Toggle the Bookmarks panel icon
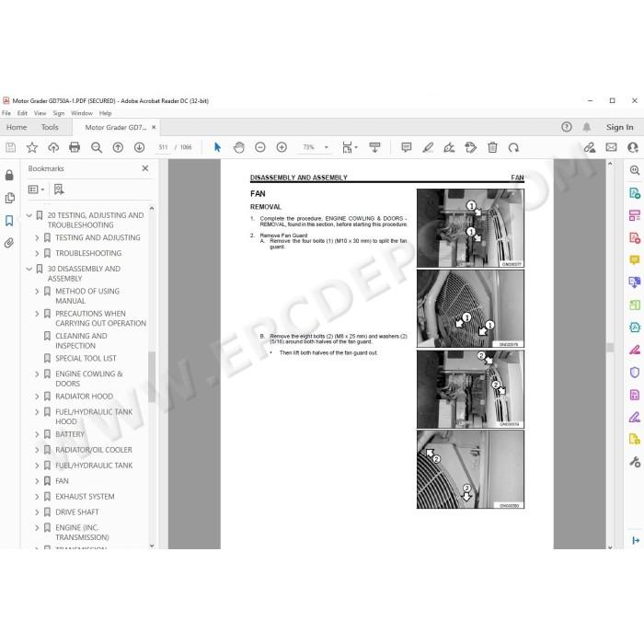Image resolution: width=644 pixels, height=644 pixels. pos(9,221)
